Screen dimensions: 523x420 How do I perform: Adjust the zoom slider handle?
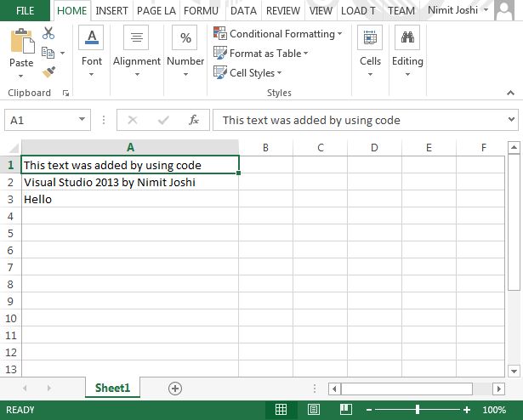(418, 409)
